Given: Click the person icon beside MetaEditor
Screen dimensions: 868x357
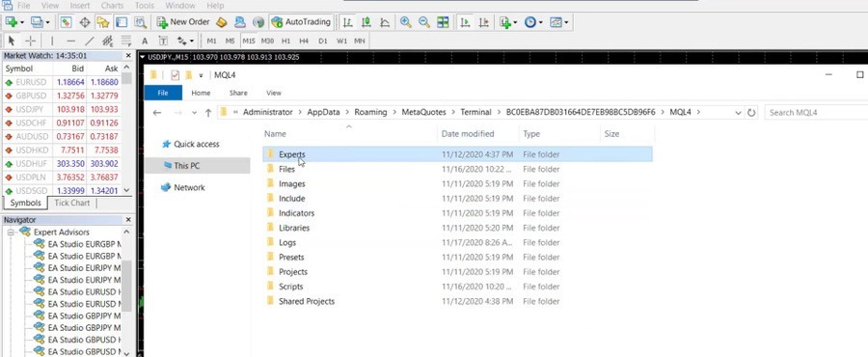Looking at the screenshot, I should [240, 22].
